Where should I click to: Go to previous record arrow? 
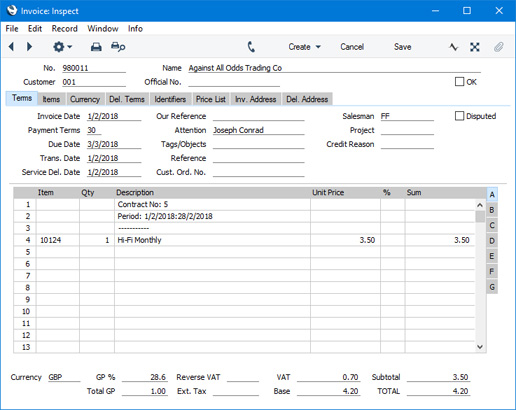[11, 47]
